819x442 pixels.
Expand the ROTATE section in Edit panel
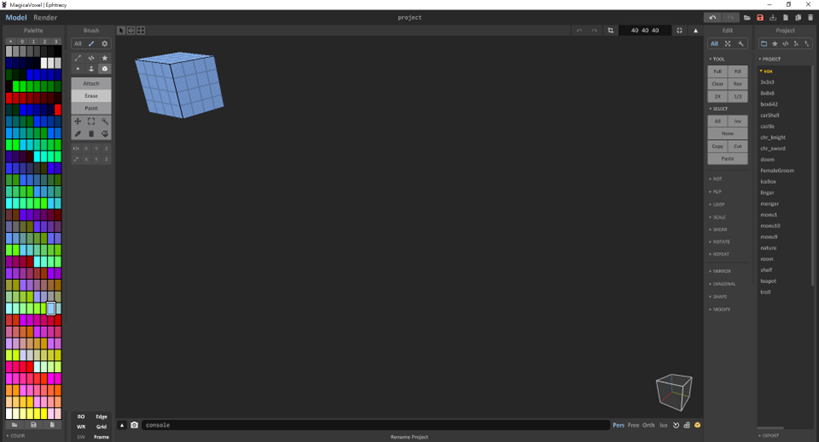click(x=721, y=242)
